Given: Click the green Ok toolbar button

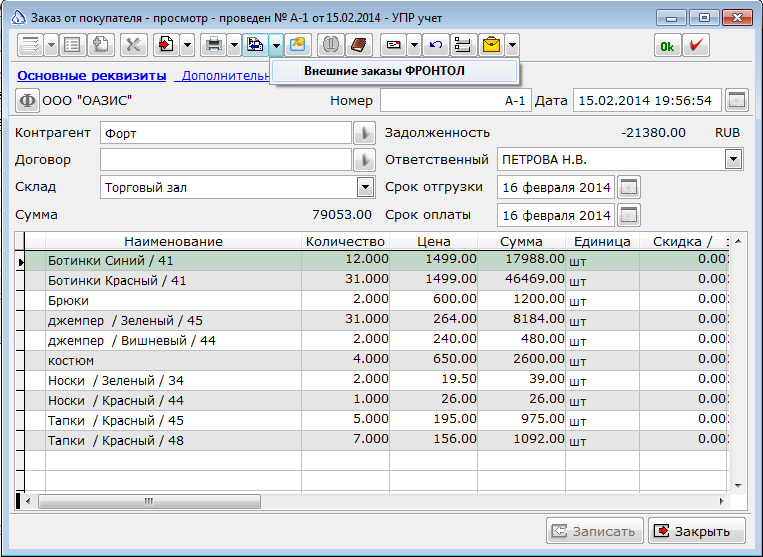Looking at the screenshot, I should click(667, 45).
